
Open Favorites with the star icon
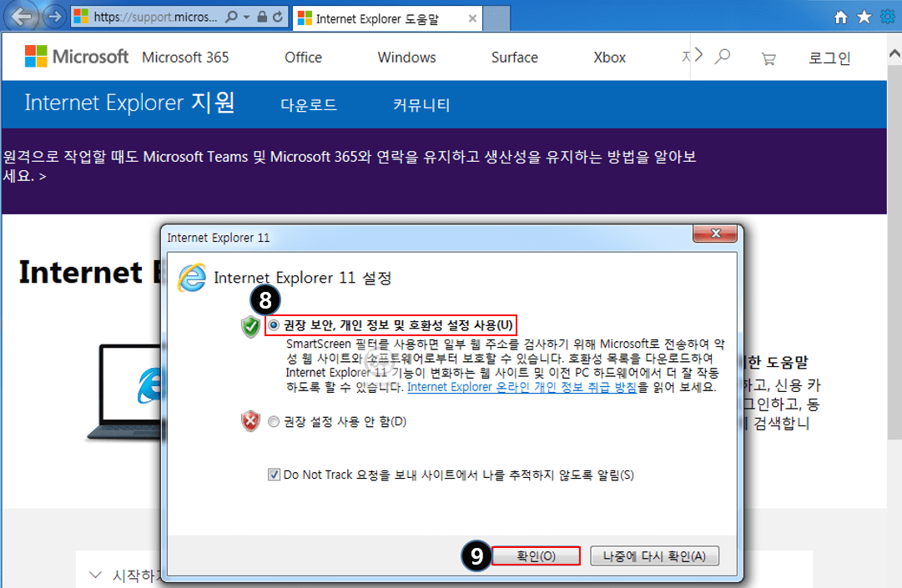(864, 18)
